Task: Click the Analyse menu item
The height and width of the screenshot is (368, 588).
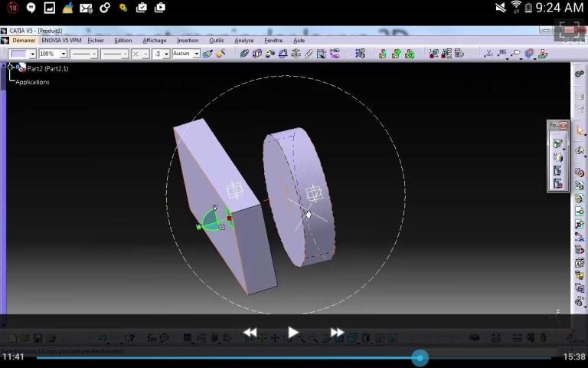Action: pos(244,41)
